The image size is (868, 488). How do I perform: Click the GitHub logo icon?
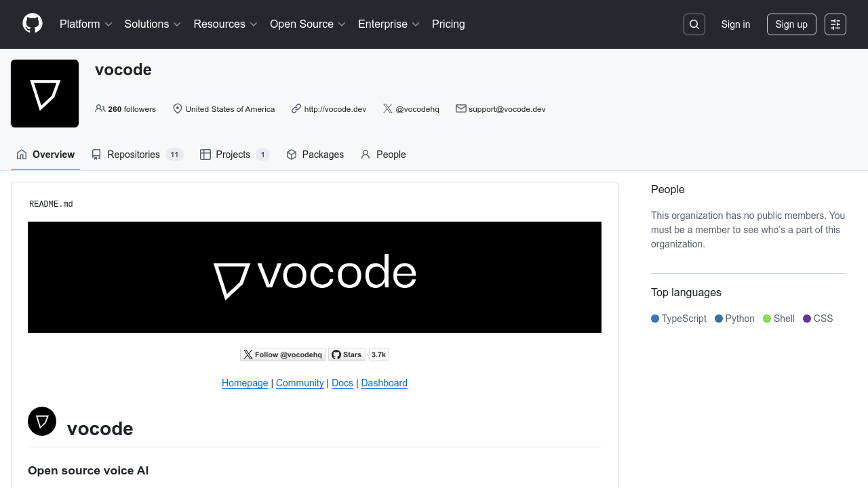(x=32, y=24)
